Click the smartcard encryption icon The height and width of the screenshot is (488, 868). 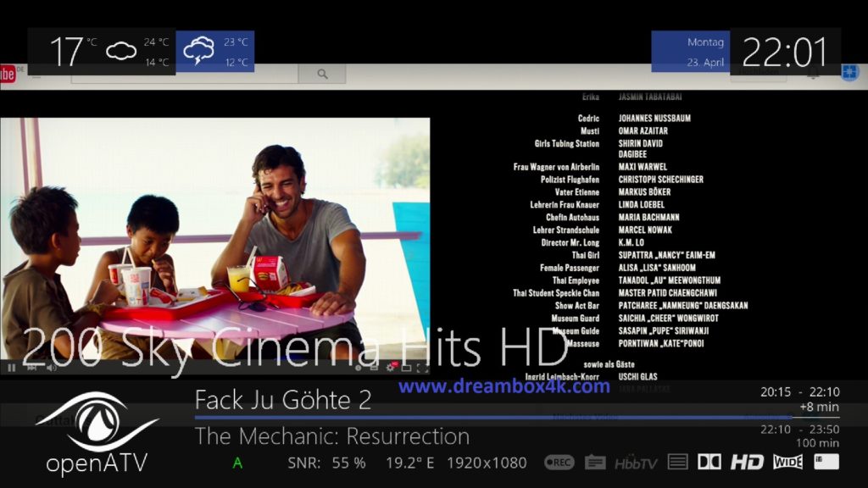tap(826, 462)
